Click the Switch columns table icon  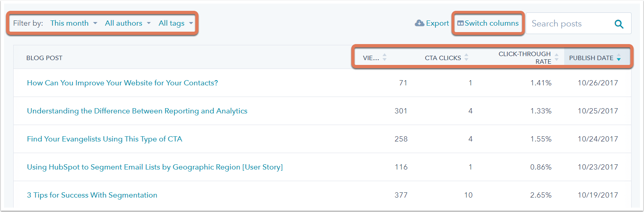[460, 23]
